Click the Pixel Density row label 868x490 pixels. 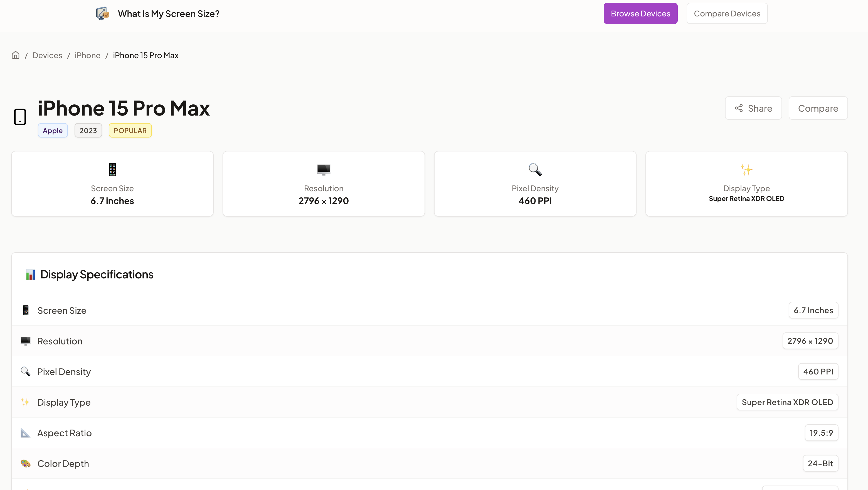(x=64, y=372)
